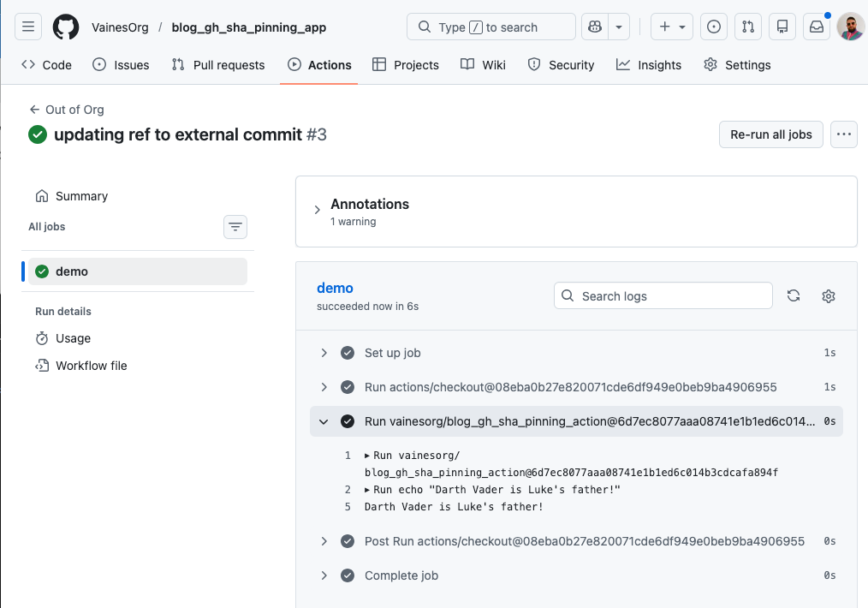Switch to the Issues tab

[x=121, y=65]
